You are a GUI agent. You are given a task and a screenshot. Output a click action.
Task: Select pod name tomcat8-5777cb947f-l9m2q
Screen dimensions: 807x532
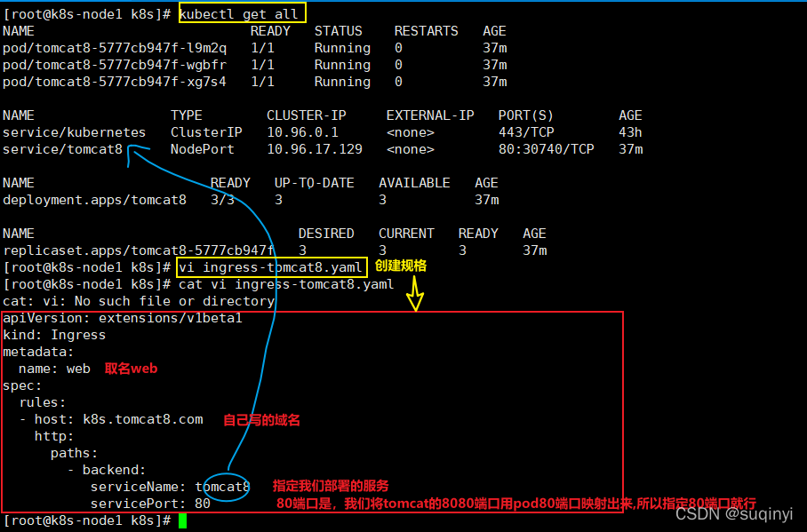[x=115, y=48]
